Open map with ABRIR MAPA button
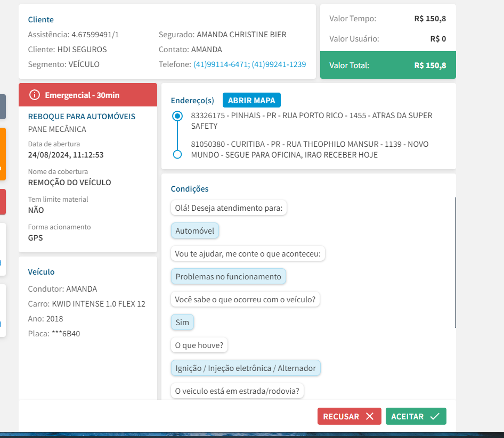The width and height of the screenshot is (504, 438). [x=251, y=100]
